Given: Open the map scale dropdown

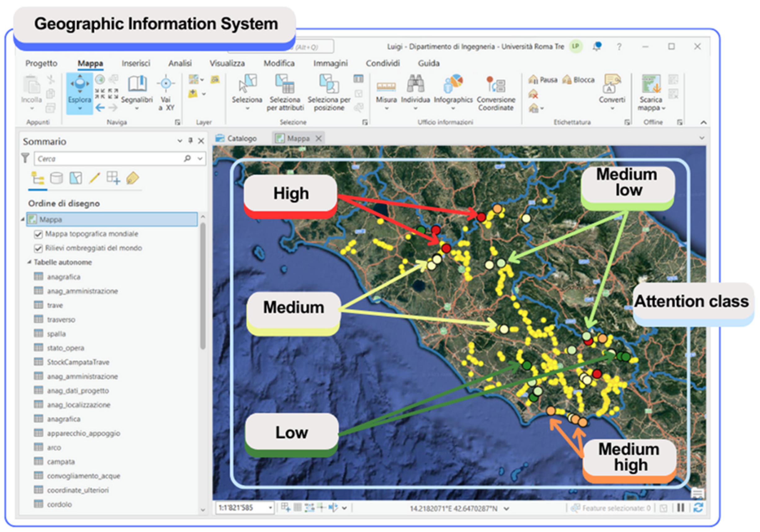Looking at the screenshot, I should (270, 507).
